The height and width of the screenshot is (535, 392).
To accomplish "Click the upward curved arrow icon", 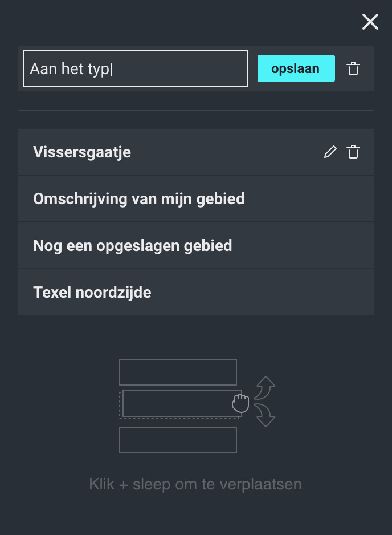I will pyautogui.click(x=264, y=388).
